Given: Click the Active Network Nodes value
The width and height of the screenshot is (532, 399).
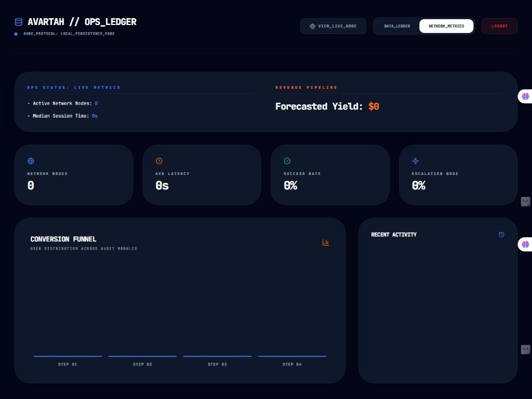Looking at the screenshot, I should 96,103.
